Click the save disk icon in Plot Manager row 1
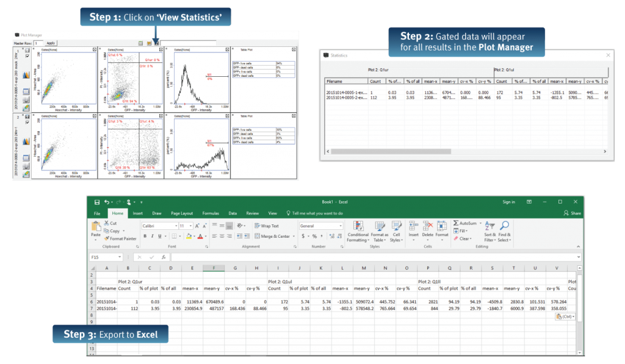625x364 pixels. pyautogui.click(x=27, y=51)
